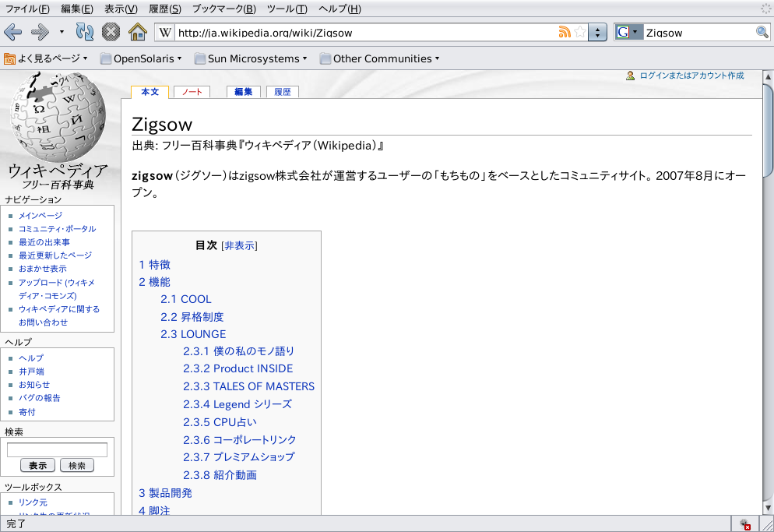Open the ファイル menu
Viewport: 774px width, 532px height.
point(28,9)
